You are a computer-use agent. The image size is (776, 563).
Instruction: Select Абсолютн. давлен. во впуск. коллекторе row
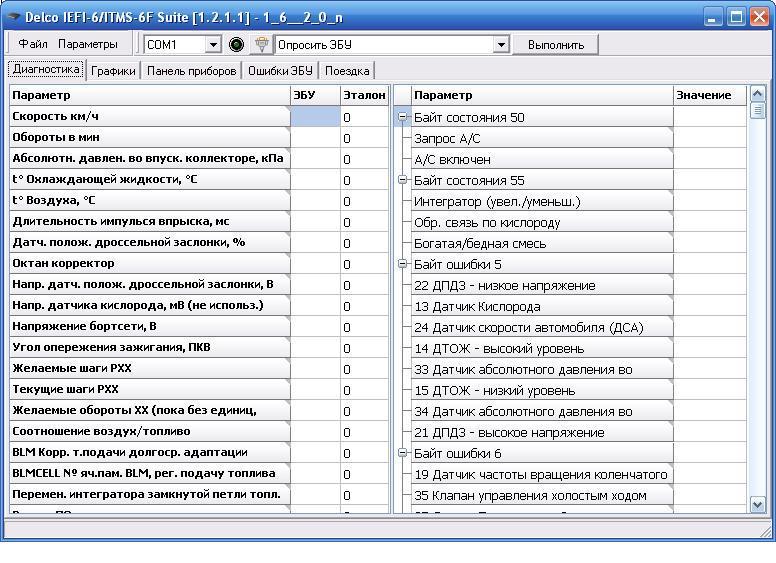(149, 159)
